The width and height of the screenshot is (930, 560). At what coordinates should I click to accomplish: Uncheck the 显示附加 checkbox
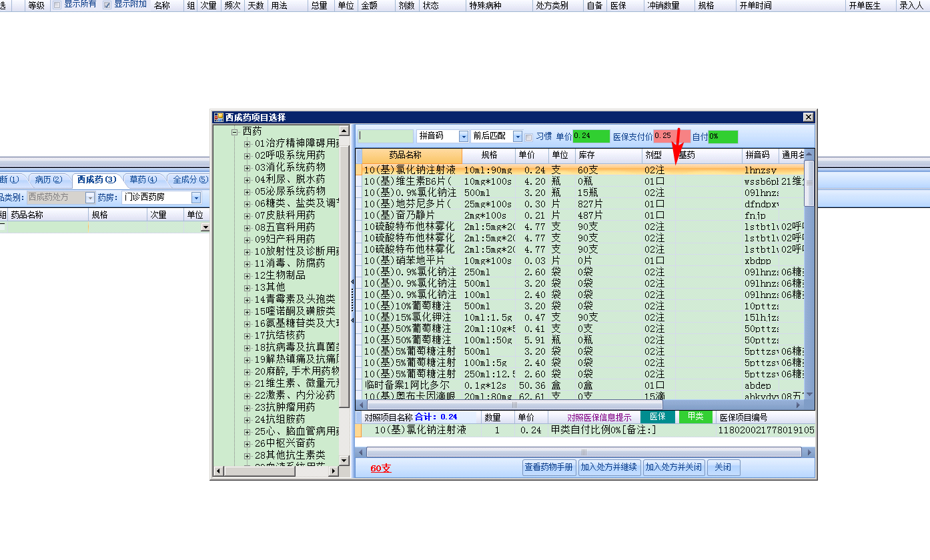(x=107, y=5)
